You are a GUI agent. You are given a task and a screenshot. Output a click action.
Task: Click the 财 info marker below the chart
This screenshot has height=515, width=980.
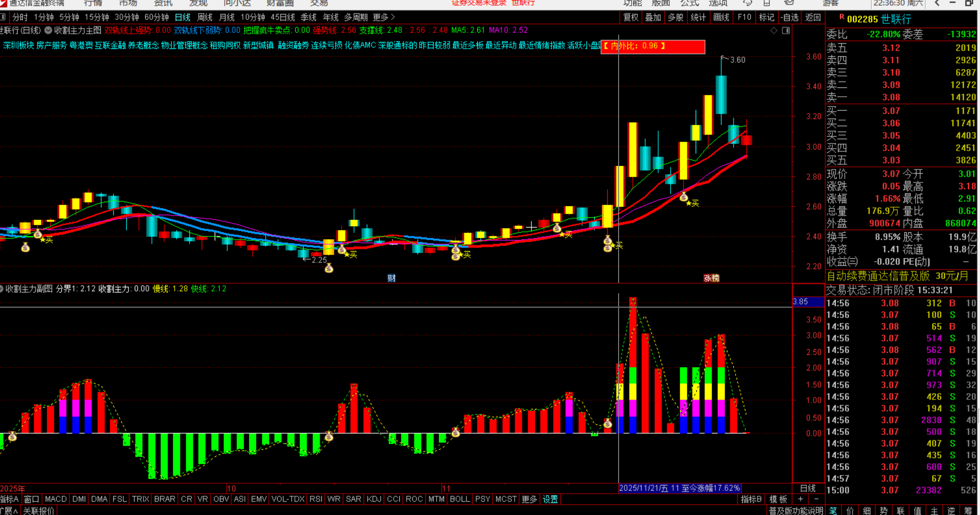point(391,278)
